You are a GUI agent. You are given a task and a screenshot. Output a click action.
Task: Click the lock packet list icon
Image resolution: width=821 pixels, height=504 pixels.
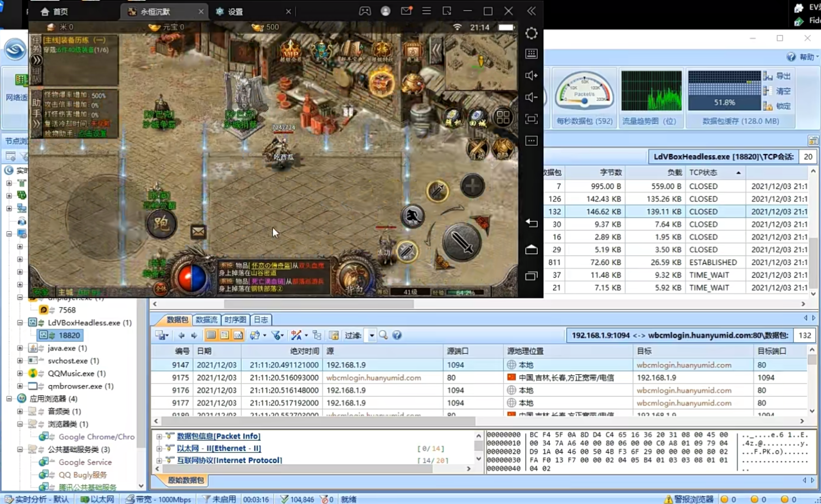click(334, 335)
